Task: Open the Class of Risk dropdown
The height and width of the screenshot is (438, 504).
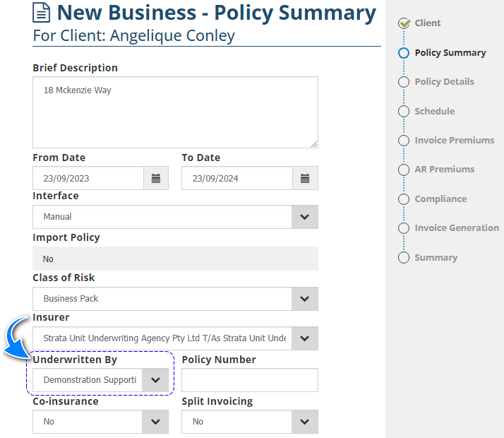Action: click(x=304, y=299)
